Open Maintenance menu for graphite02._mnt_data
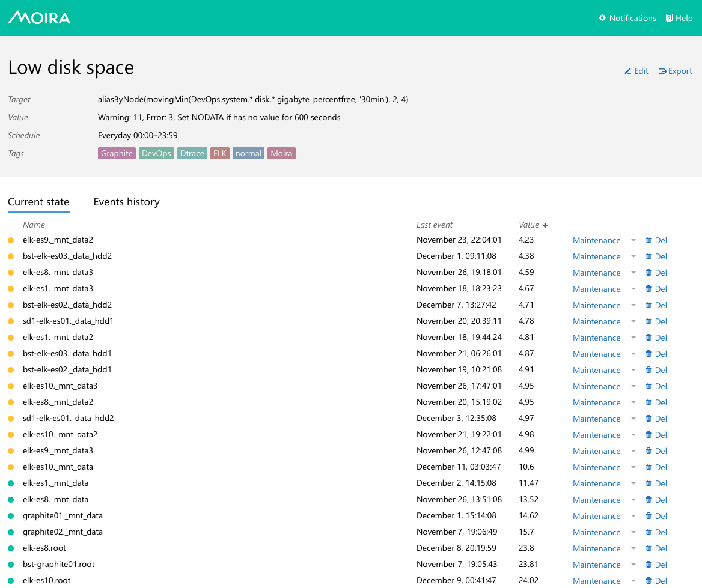The image size is (702, 588). point(633,532)
